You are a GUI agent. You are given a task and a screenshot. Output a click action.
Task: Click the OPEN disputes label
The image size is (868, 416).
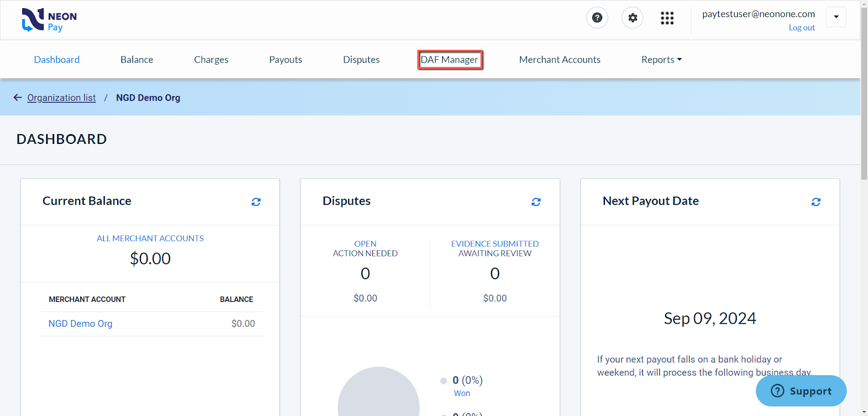(365, 244)
